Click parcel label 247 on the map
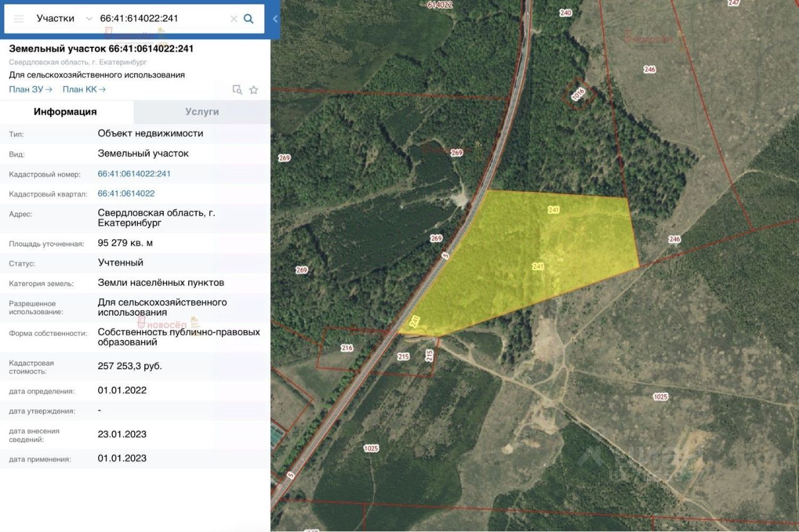This screenshot has width=799, height=532. point(733,3)
